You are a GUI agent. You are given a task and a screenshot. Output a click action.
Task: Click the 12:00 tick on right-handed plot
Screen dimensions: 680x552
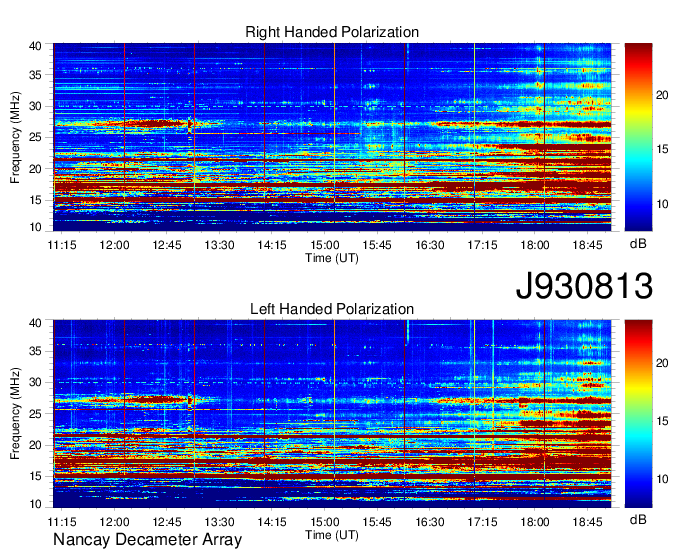(x=114, y=245)
